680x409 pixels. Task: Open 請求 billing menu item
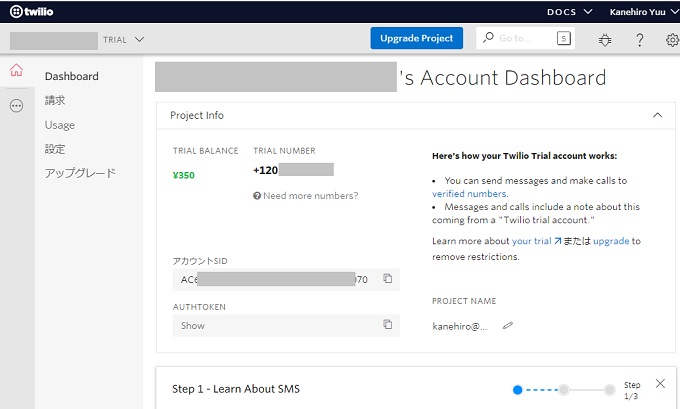pyautogui.click(x=55, y=101)
